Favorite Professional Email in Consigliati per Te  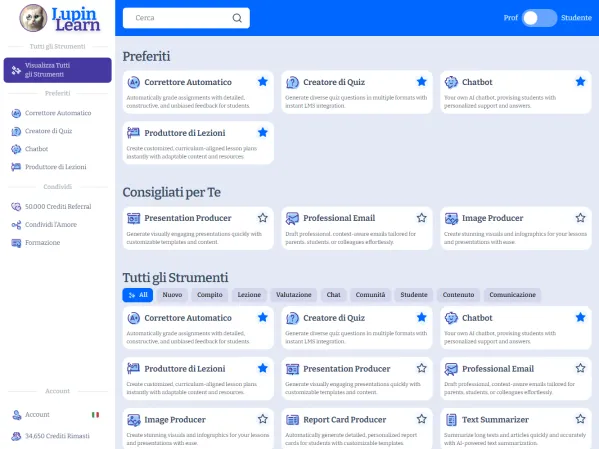coord(421,218)
